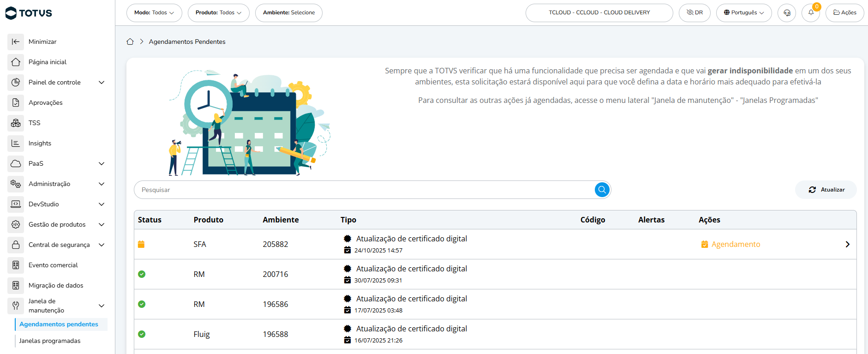
Task: Click the Status column header
Action: click(150, 220)
